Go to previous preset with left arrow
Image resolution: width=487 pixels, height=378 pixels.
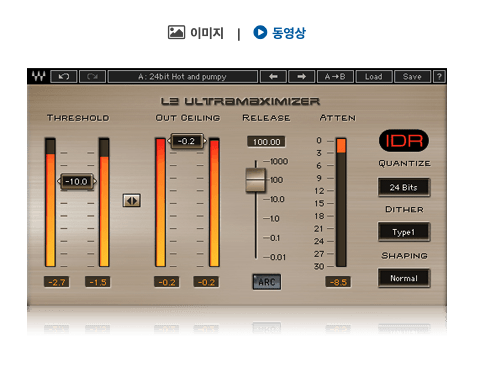273,77
